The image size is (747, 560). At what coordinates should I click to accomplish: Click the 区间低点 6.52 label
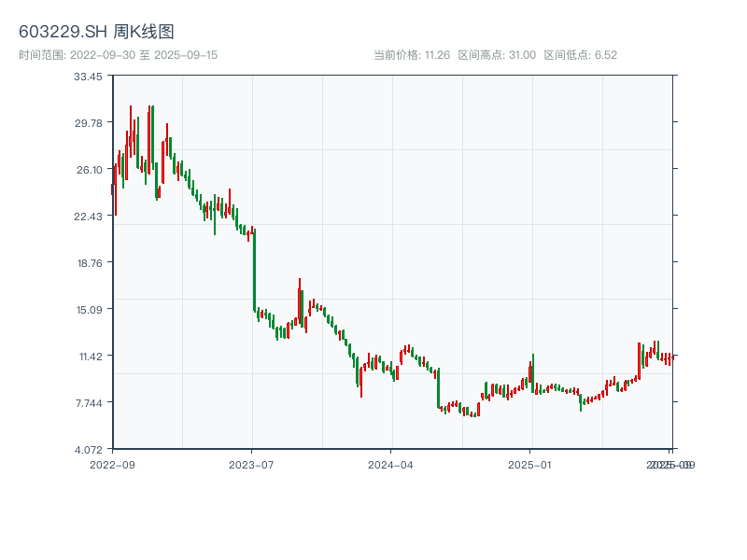[580, 55]
